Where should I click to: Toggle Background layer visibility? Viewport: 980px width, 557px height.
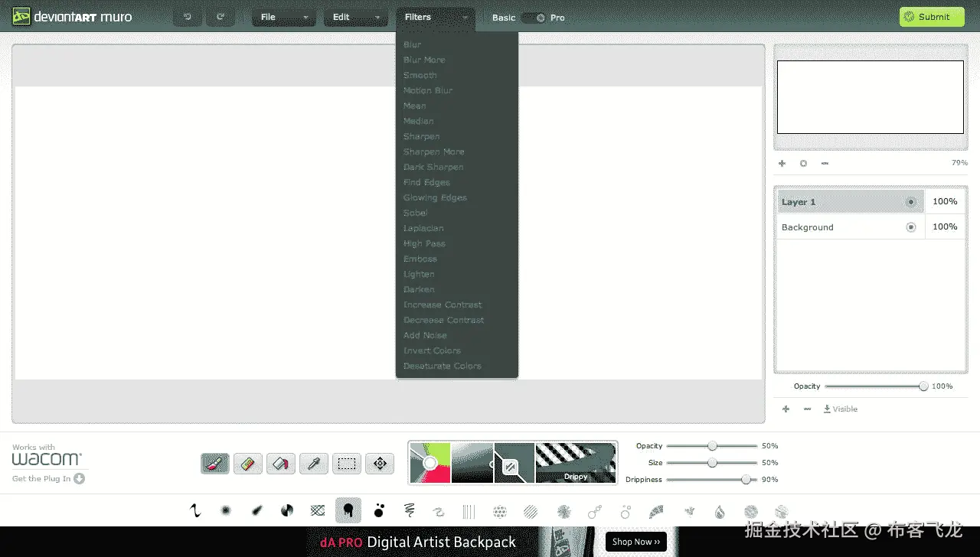coord(911,227)
